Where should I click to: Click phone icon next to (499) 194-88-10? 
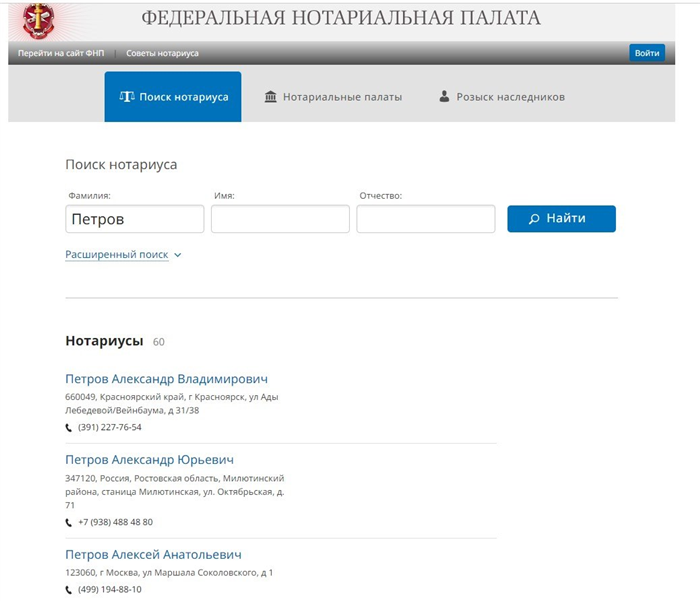coord(69,590)
